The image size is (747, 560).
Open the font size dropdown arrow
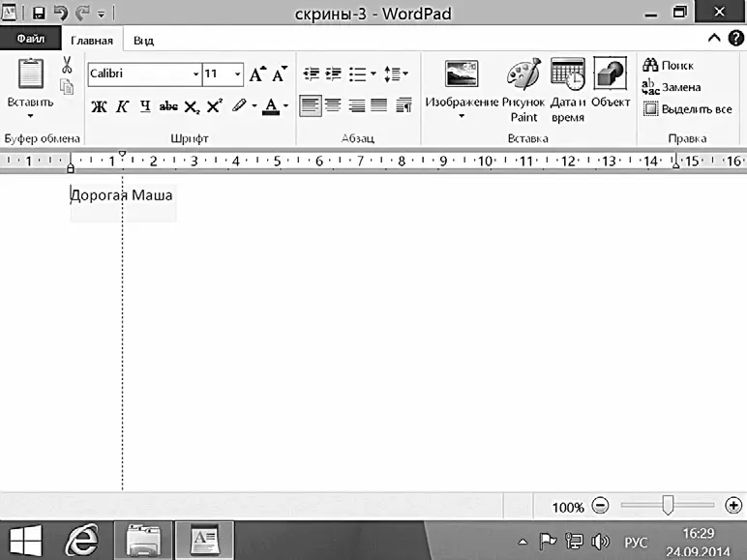237,74
